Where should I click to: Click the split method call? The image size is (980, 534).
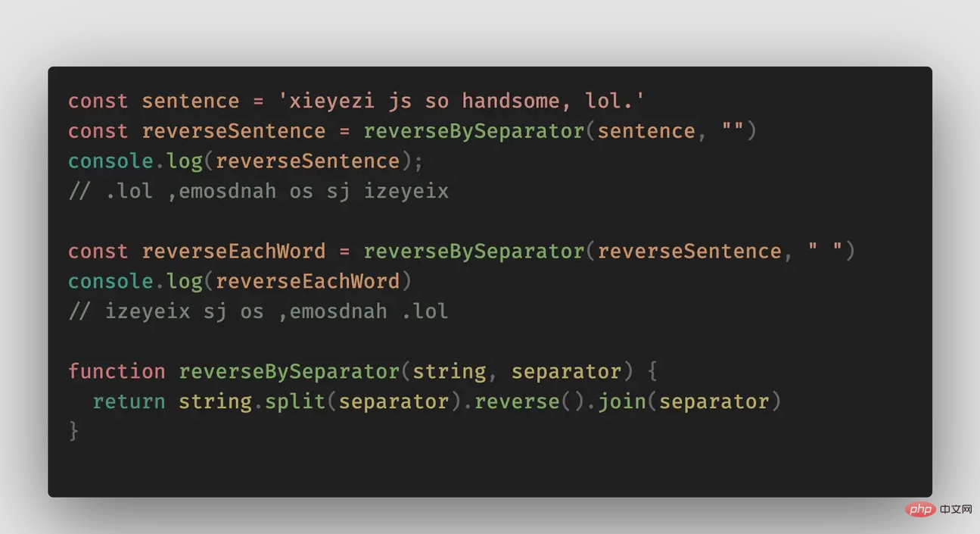click(294, 401)
